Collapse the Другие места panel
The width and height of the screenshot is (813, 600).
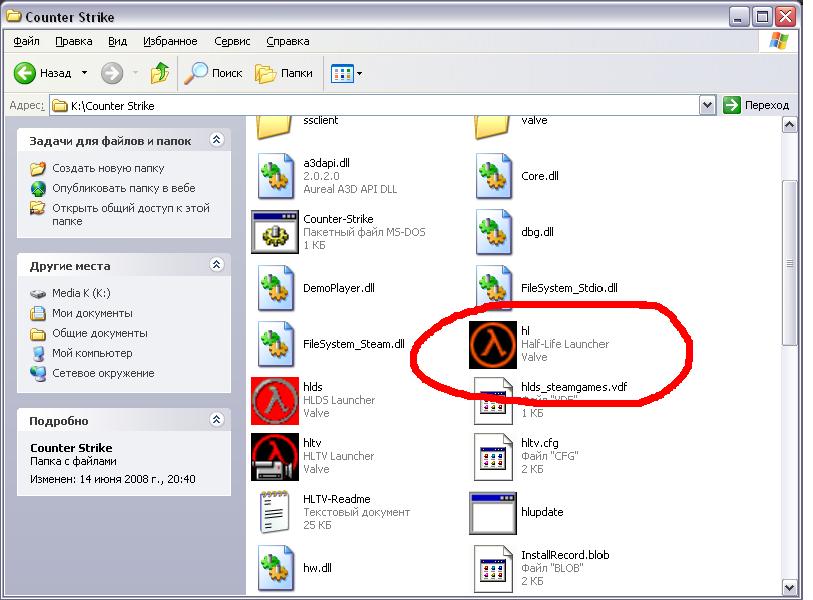tap(216, 264)
